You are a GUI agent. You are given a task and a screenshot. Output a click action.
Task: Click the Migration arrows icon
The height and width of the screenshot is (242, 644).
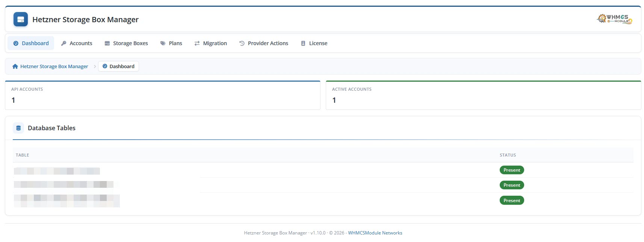click(x=197, y=43)
